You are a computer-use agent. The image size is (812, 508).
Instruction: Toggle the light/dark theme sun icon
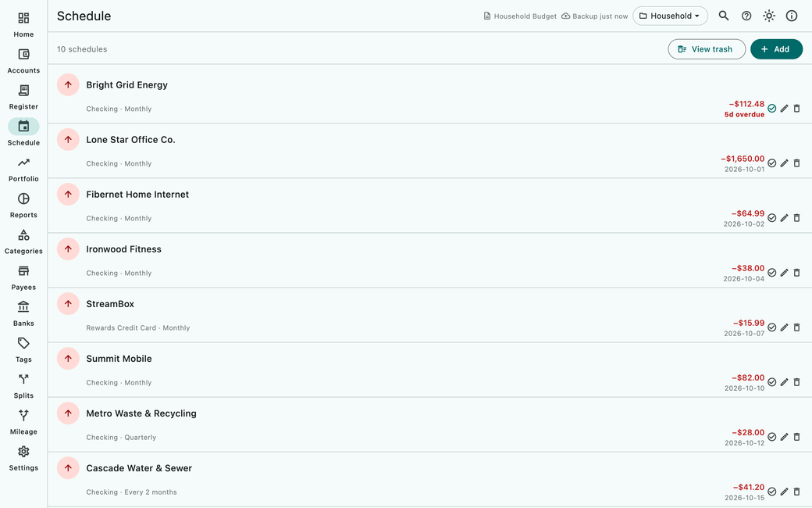coord(769,16)
